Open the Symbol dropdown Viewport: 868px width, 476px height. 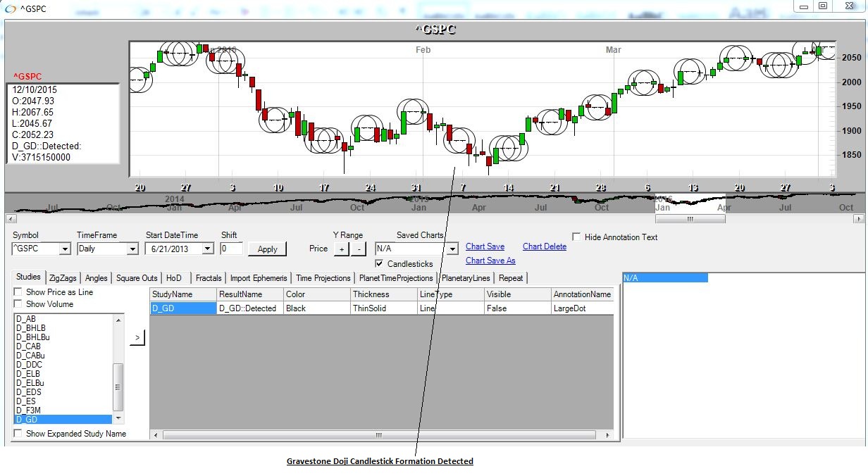coord(65,249)
